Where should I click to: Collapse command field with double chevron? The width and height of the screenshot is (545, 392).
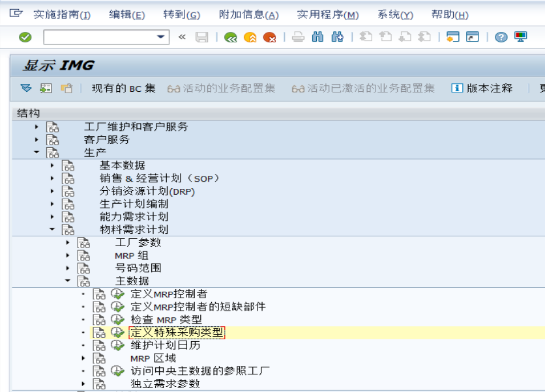[182, 37]
